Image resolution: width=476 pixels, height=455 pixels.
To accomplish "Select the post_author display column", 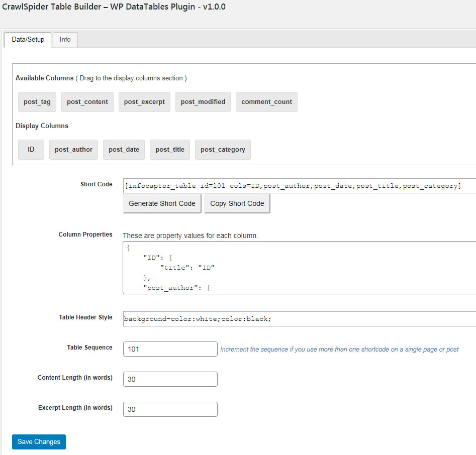I will point(73,149).
